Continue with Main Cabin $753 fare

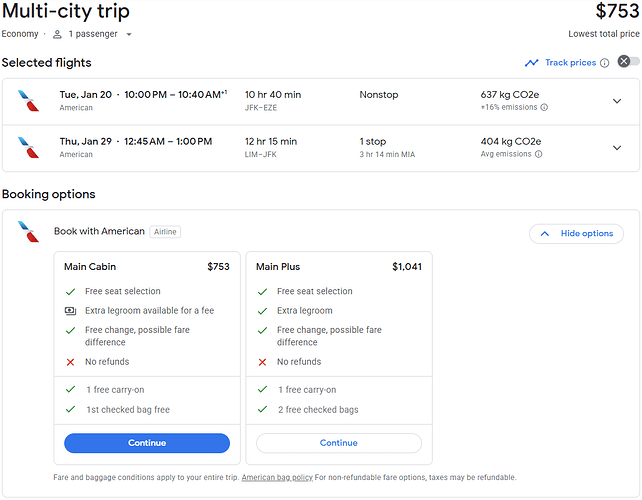(x=147, y=443)
